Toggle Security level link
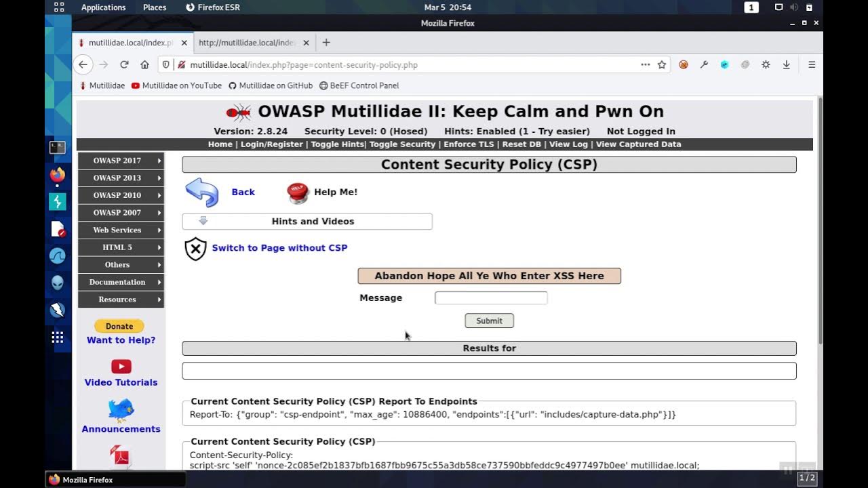This screenshot has height=488, width=868. point(402,144)
